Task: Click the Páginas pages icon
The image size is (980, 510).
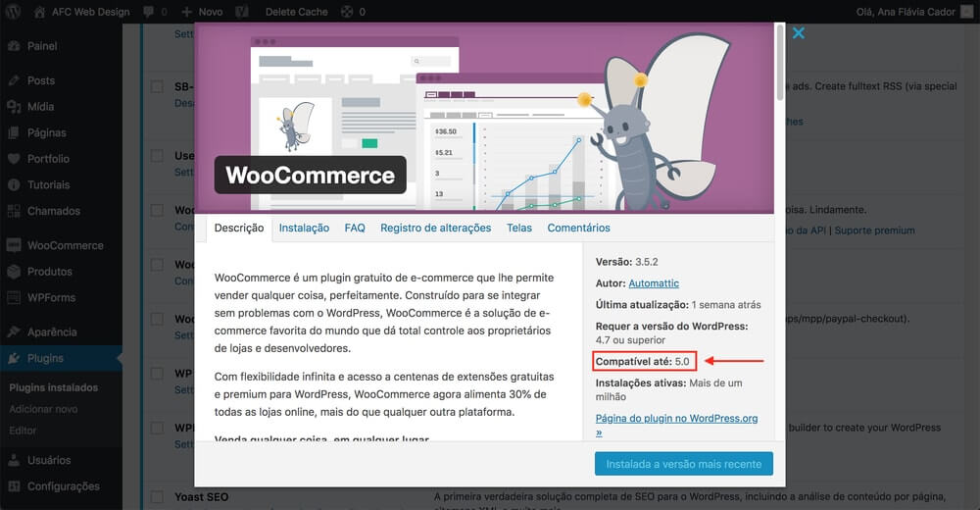Action: point(14,132)
